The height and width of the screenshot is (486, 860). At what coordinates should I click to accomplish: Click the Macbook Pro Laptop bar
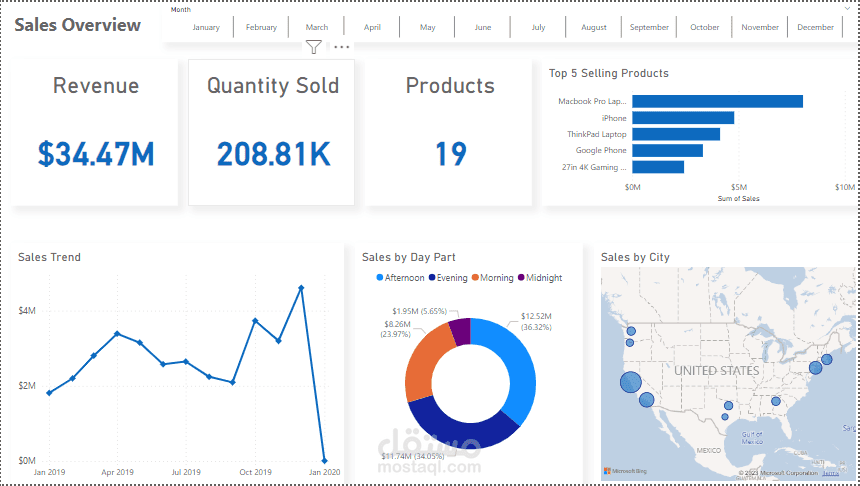click(x=717, y=101)
